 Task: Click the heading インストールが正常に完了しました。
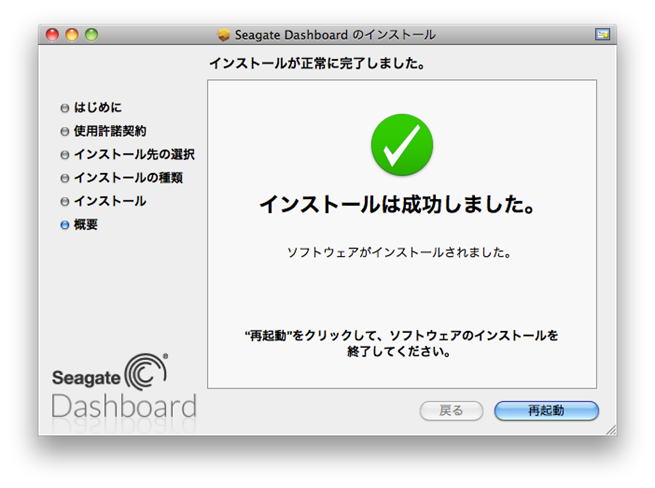[317, 64]
